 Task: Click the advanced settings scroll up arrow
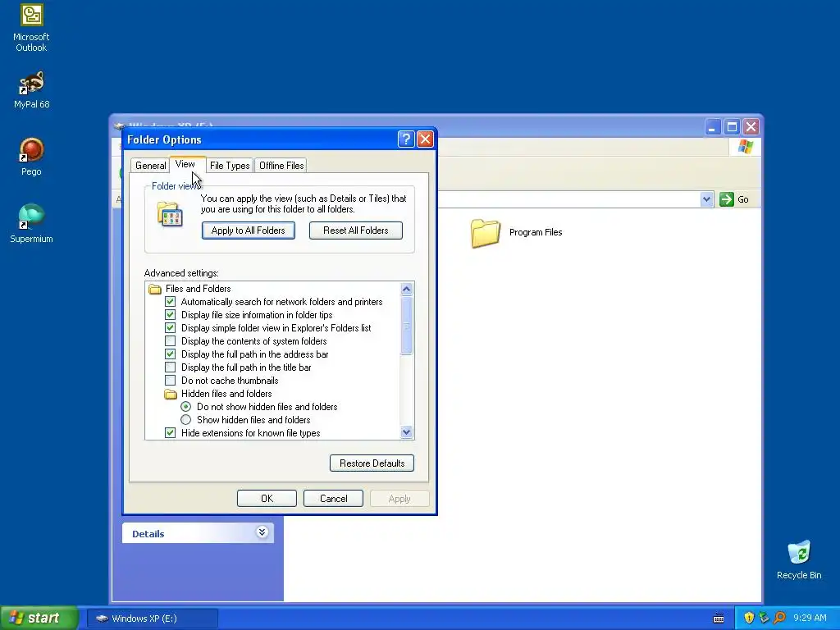407,290
